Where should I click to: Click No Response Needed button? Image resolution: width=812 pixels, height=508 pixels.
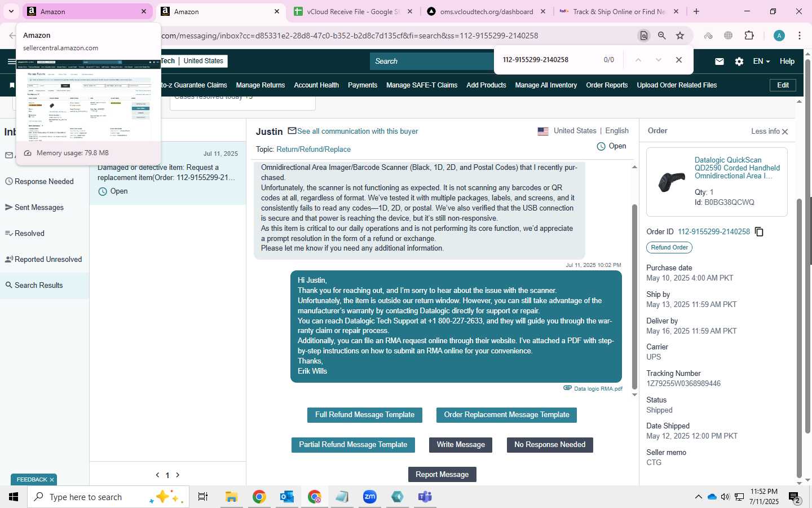coord(550,445)
